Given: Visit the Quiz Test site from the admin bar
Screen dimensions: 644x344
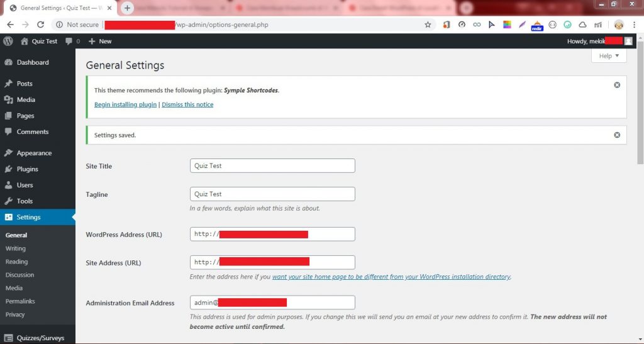Looking at the screenshot, I should (39, 41).
